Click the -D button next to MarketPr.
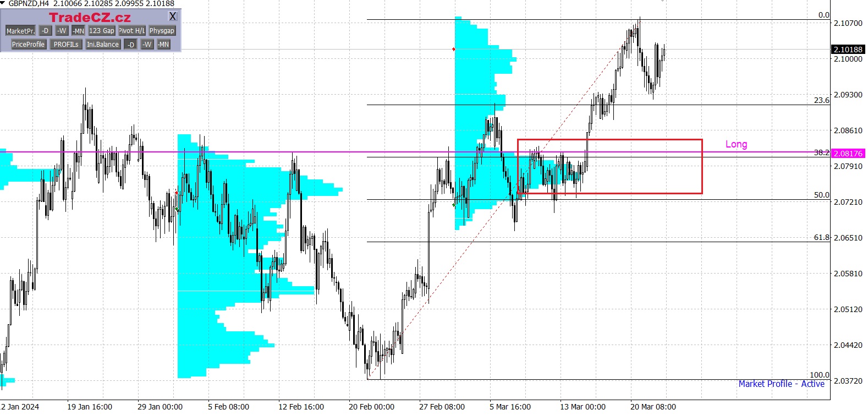 46,31
